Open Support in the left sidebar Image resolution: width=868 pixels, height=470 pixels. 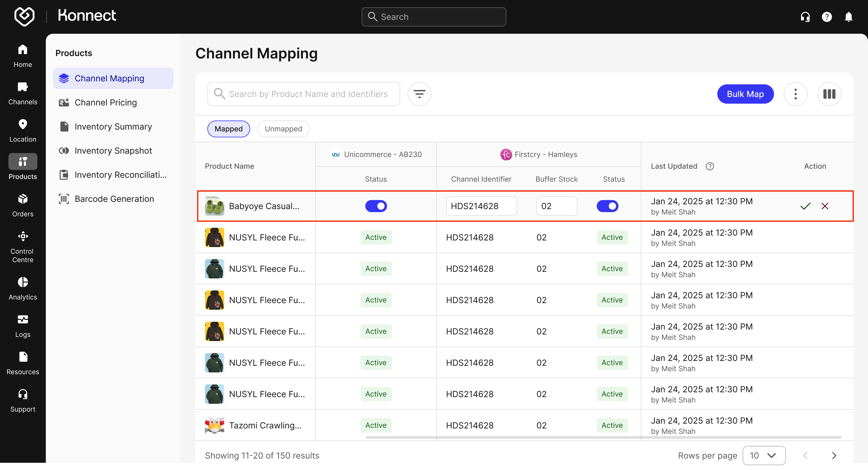[23, 401]
